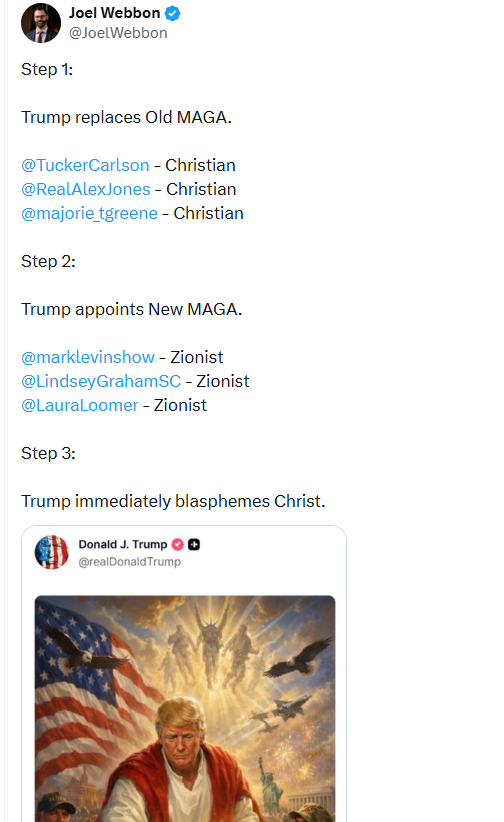This screenshot has width=504, height=822.
Task: Open the @RealAlexJones mention
Action: click(85, 189)
